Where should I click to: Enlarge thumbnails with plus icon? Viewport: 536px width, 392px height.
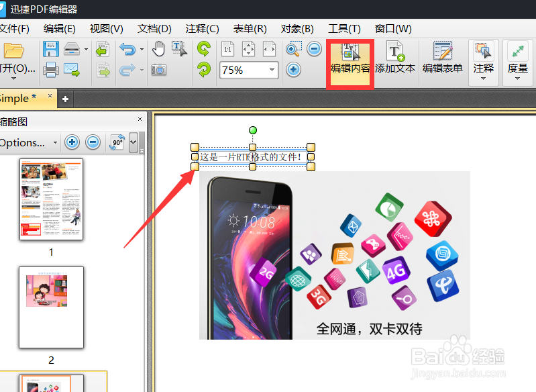coord(72,142)
